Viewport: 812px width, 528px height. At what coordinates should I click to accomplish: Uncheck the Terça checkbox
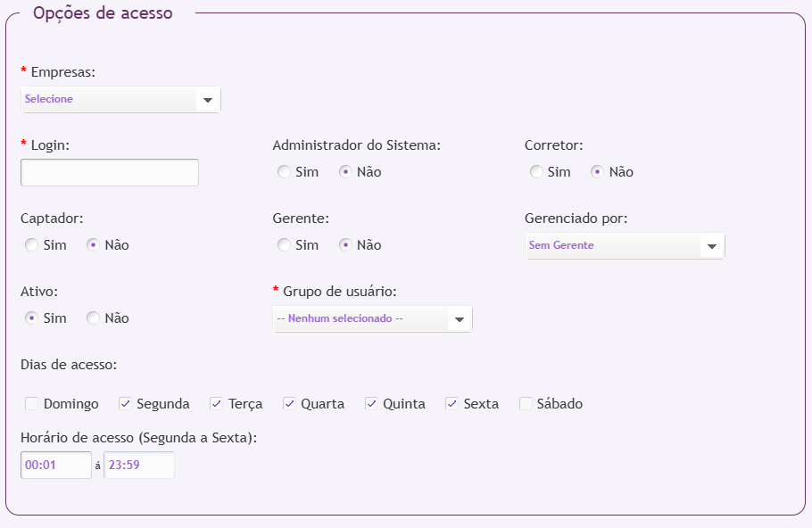217,404
